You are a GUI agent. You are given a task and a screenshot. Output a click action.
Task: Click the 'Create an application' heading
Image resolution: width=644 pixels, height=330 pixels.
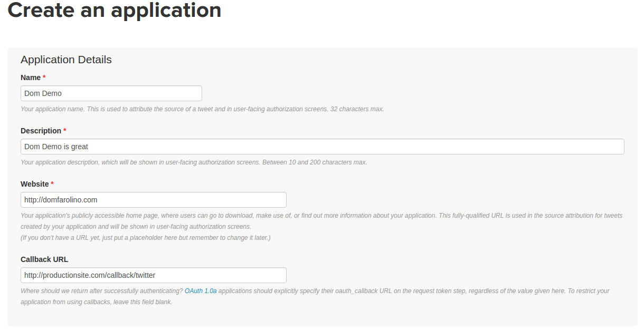click(x=115, y=10)
